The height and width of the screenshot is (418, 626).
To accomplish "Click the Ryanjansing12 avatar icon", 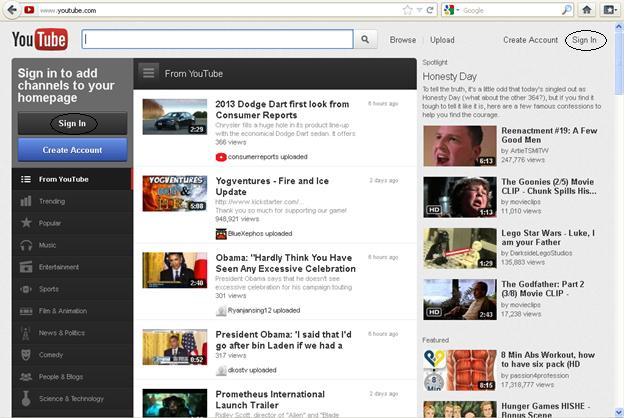I will (221, 311).
